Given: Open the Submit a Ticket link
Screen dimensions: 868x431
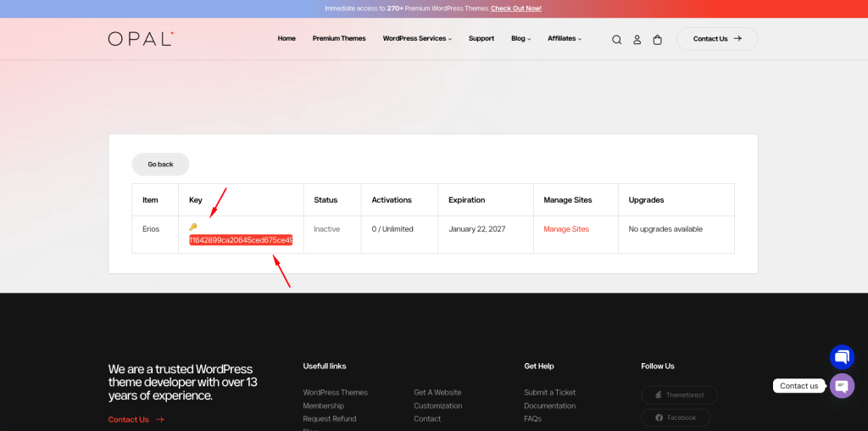Looking at the screenshot, I should (x=549, y=392).
